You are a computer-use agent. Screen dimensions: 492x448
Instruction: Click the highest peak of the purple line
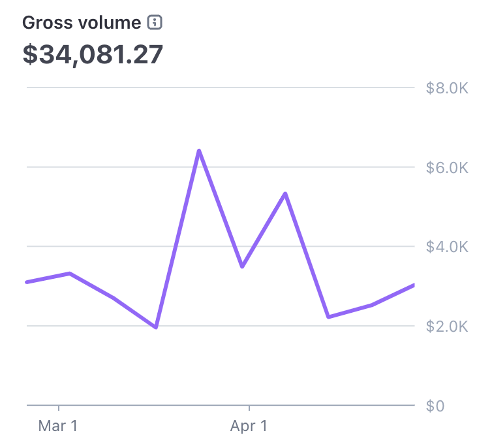click(x=198, y=151)
